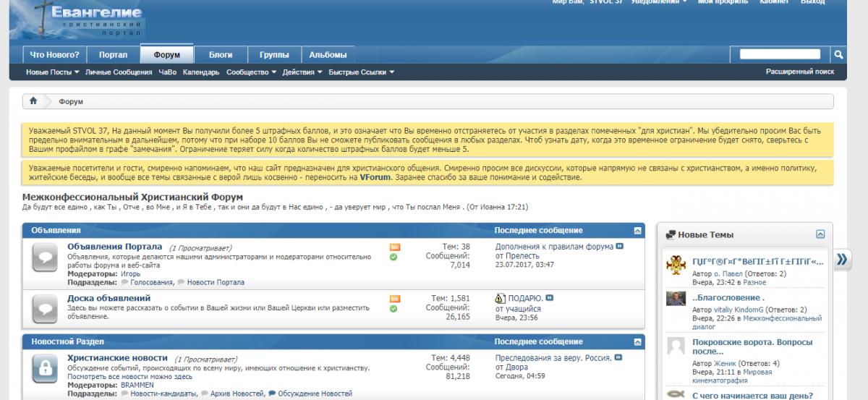The image size is (868, 400).
Task: Collapse the Новые Темы sidebar block
Action: click(820, 234)
